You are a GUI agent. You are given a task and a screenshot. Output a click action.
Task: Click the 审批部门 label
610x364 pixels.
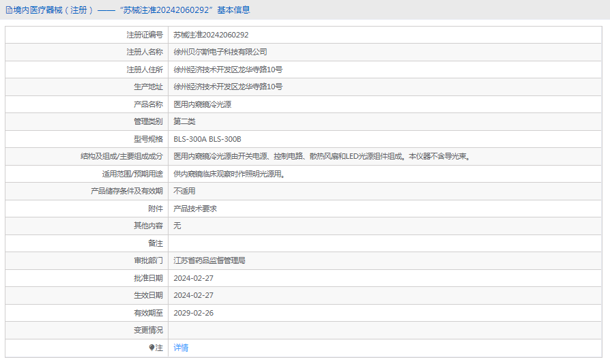pos(148,260)
